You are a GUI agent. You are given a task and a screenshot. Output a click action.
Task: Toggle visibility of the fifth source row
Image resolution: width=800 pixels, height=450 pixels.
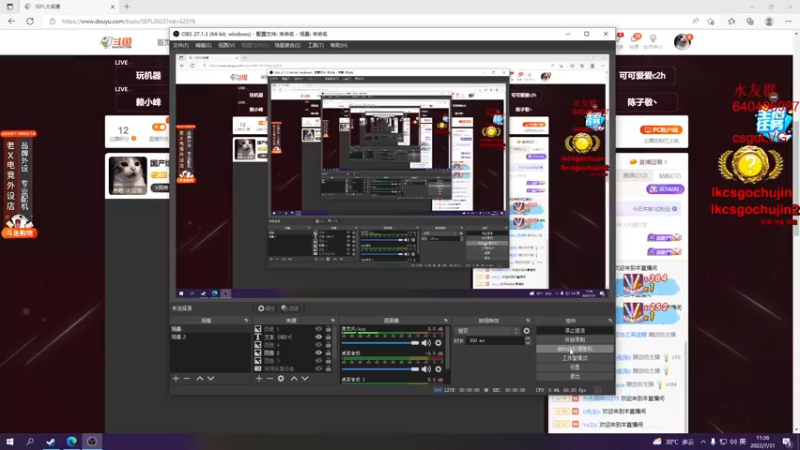(319, 361)
